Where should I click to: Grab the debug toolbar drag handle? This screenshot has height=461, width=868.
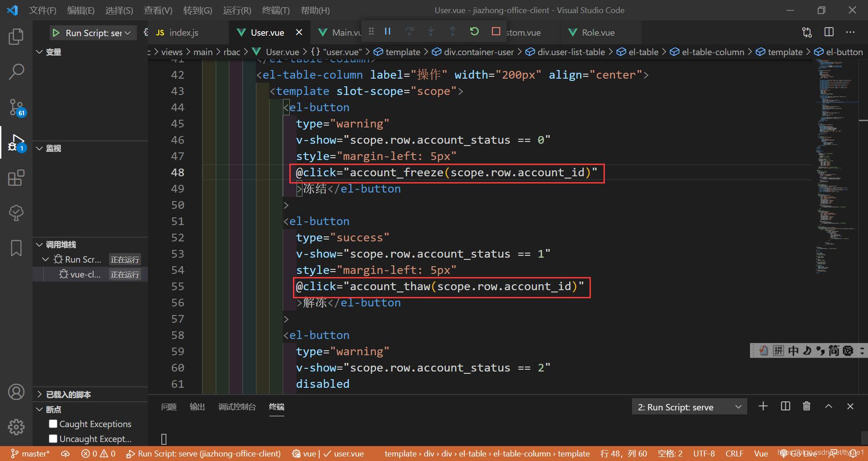coord(371,31)
